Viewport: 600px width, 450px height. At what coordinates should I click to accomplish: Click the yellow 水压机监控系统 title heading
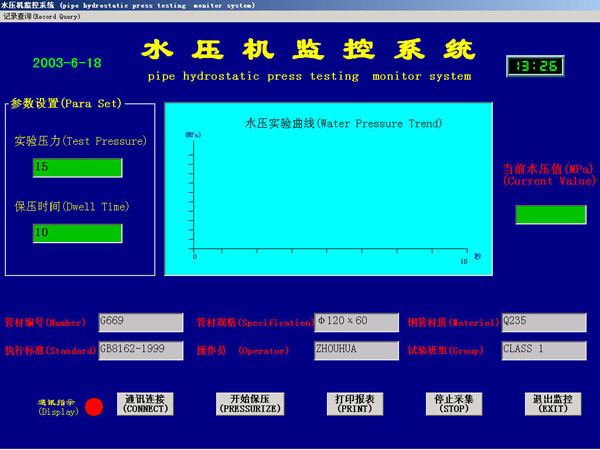point(308,51)
